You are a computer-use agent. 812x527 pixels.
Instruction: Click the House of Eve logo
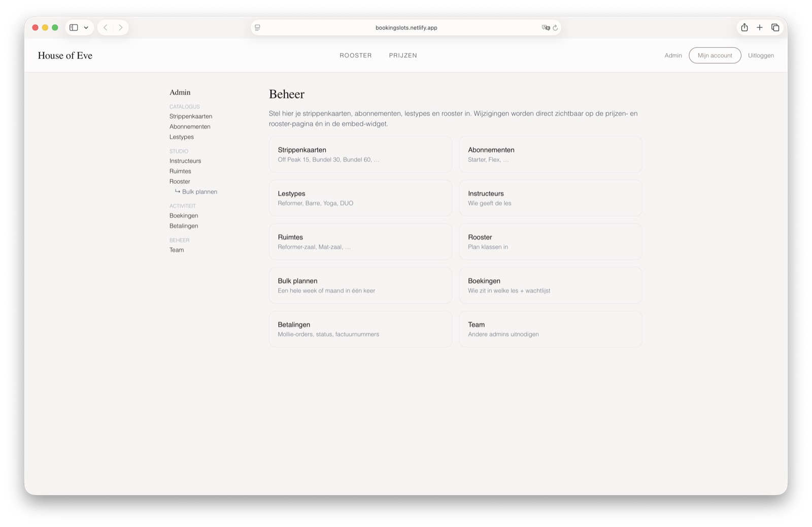(65, 55)
